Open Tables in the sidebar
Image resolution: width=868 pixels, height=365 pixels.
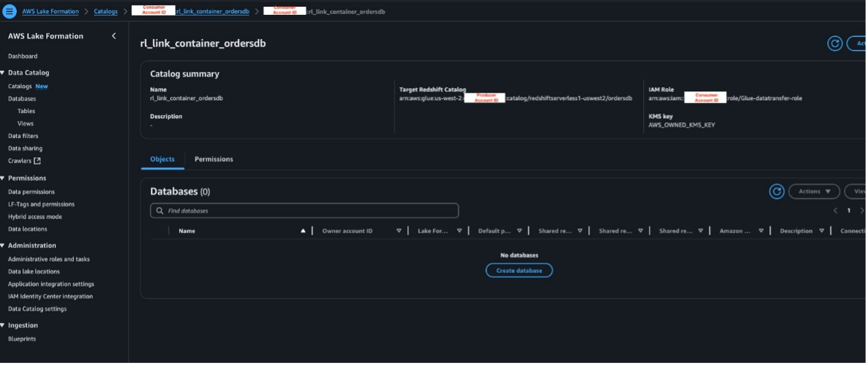[x=26, y=111]
